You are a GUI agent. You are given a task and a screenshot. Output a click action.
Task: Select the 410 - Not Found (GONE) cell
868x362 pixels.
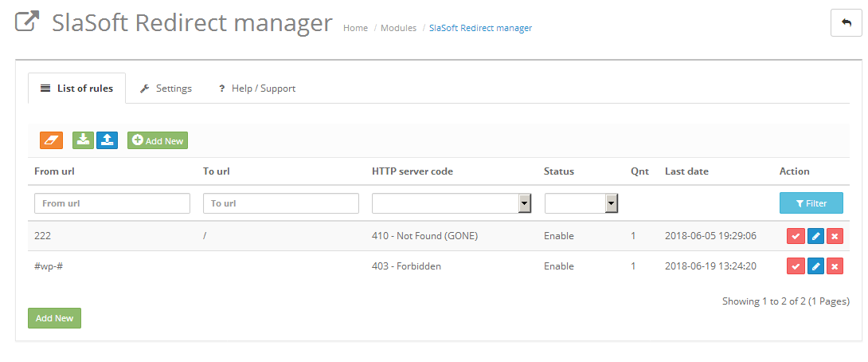point(424,236)
